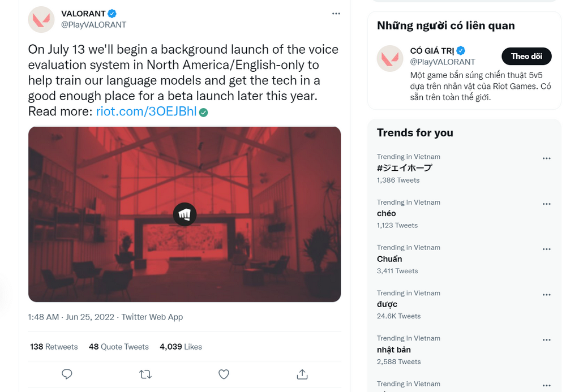Viewport: 566px width, 392px height.
Task: Click the PlayVALORANT avatar in related people
Action: coord(390,58)
